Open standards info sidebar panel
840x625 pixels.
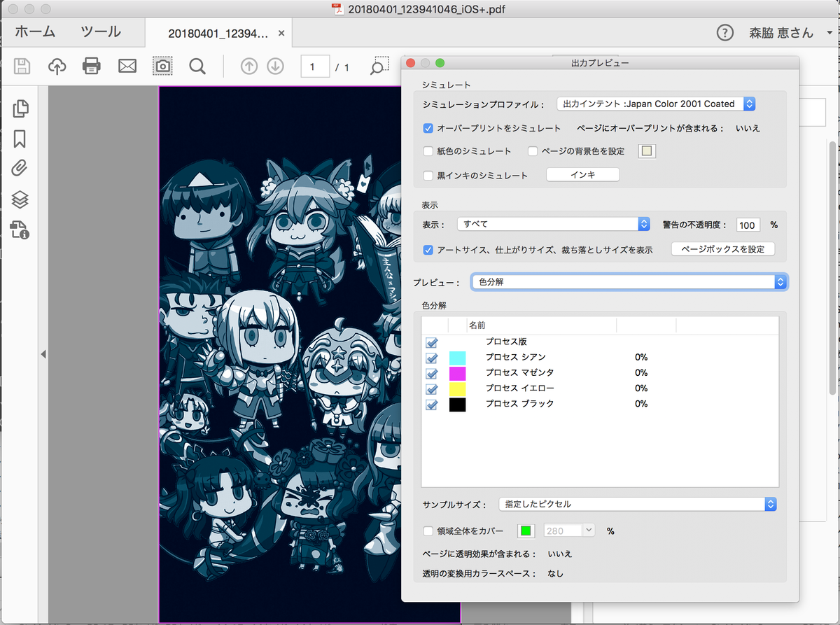20,230
